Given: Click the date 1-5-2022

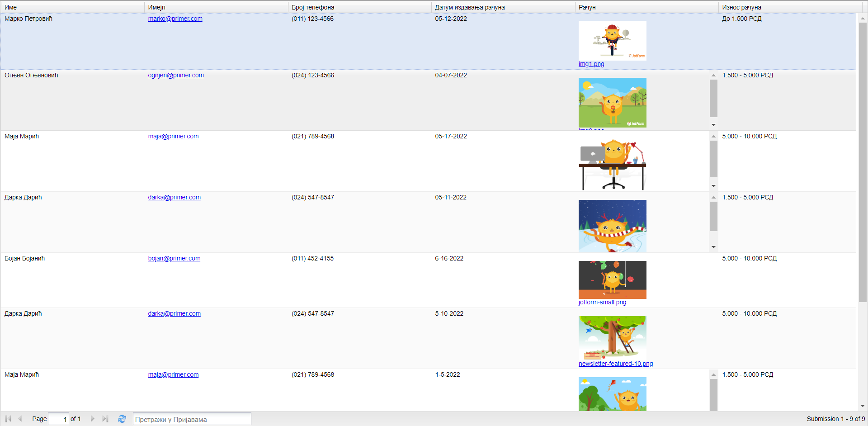Looking at the screenshot, I should [448, 374].
